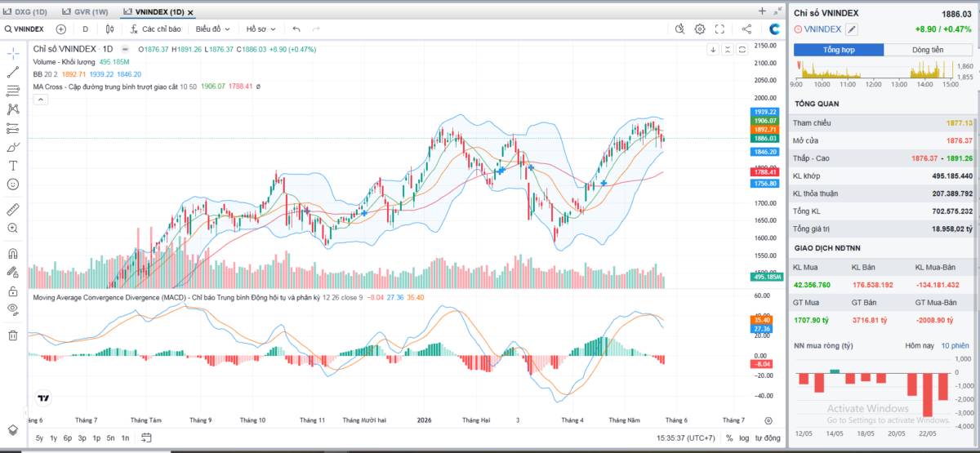Open the candlestick chart style selector
Image resolution: width=980 pixels, height=453 pixels.
coord(109,29)
